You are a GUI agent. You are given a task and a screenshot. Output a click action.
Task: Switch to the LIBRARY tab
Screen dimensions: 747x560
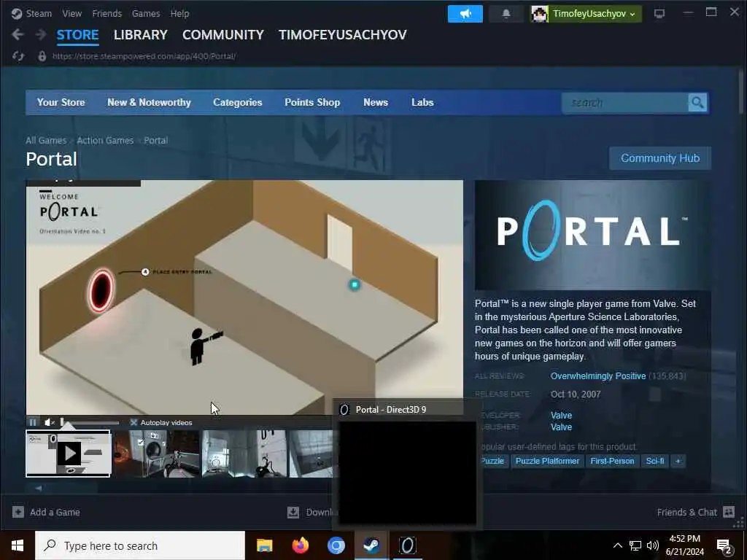[141, 35]
